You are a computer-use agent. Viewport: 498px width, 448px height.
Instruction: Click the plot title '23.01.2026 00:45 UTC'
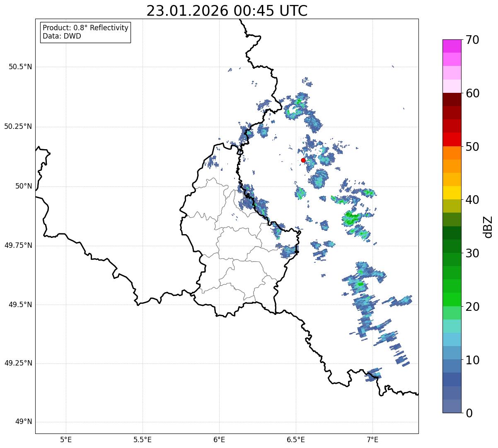[x=227, y=11]
